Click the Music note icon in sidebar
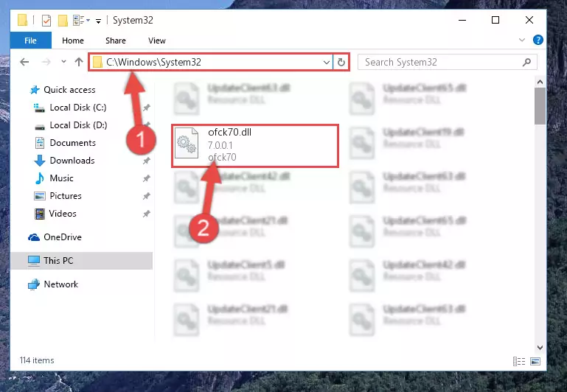567x392 pixels. tap(39, 178)
